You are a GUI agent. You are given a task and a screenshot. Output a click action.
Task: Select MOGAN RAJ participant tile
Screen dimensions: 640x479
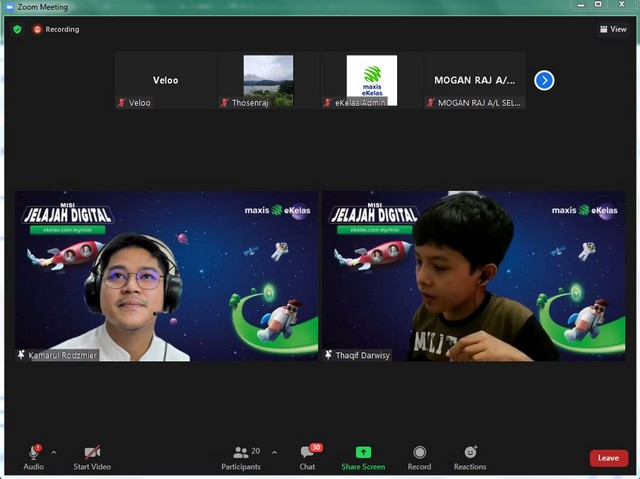tap(474, 80)
